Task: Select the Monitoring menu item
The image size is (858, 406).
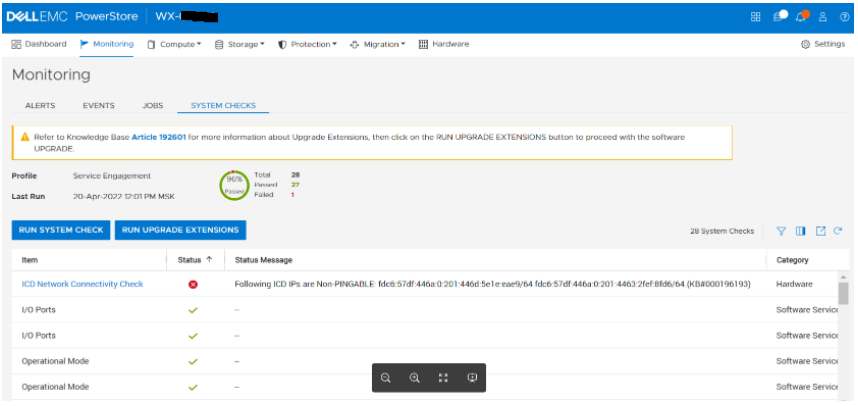Action: pos(107,44)
